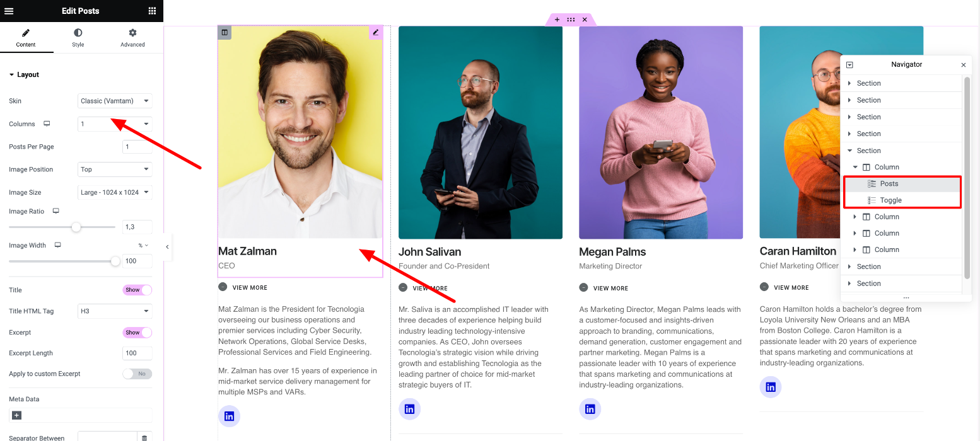Click the Image Ratio slider handle

76,227
